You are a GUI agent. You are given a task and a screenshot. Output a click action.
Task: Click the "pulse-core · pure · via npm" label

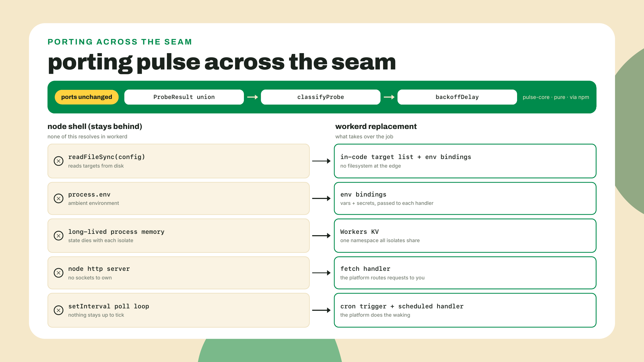[556, 97]
